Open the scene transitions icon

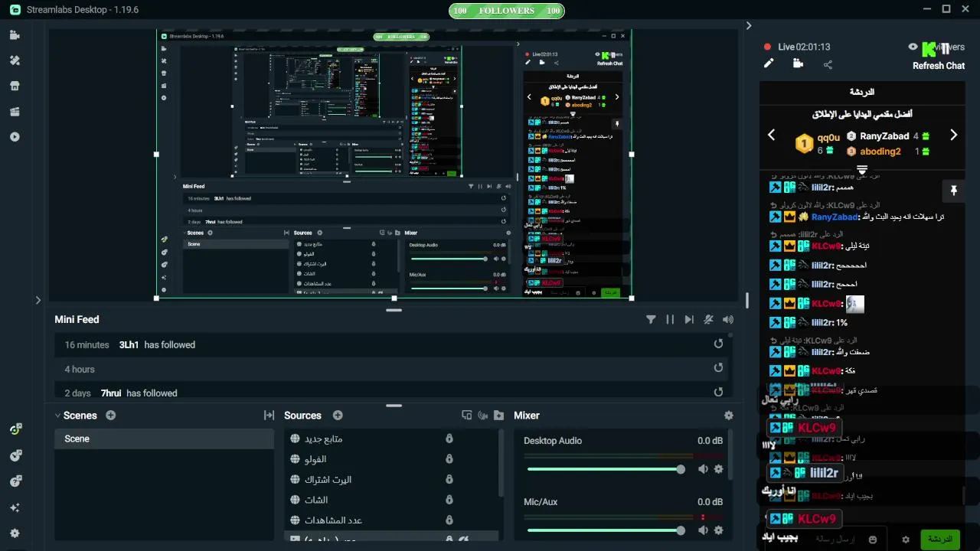(x=269, y=416)
